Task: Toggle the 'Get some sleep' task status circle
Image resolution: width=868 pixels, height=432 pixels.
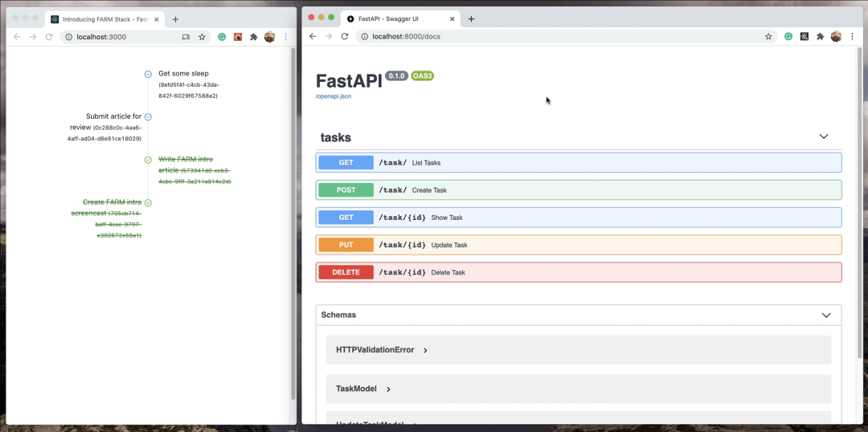Action: point(148,74)
